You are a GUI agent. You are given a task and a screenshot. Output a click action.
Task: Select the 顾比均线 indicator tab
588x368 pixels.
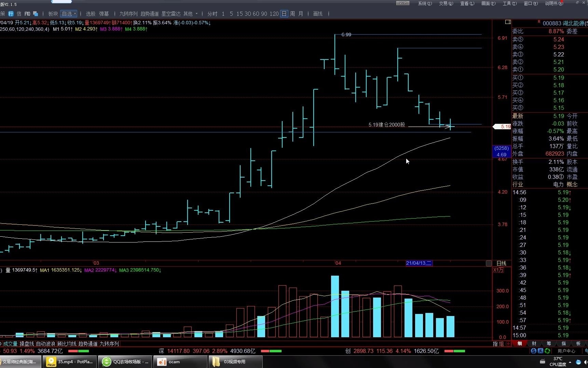(67, 344)
